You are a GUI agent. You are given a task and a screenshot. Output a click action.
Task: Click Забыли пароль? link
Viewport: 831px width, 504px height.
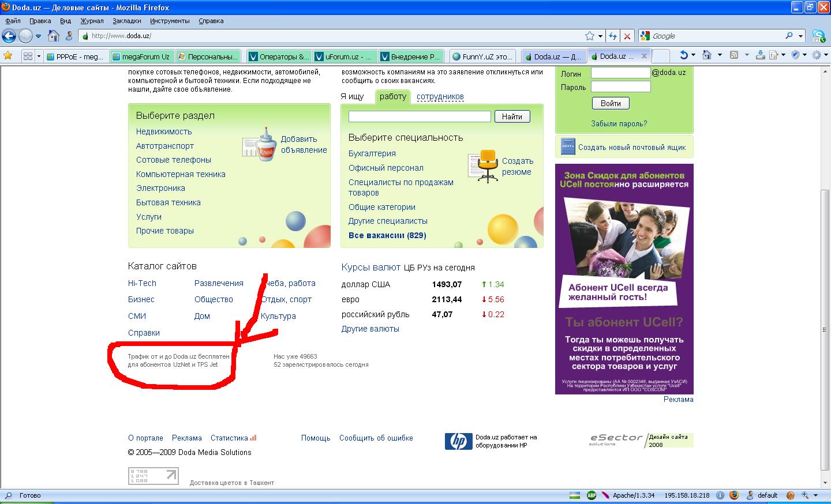pos(619,123)
